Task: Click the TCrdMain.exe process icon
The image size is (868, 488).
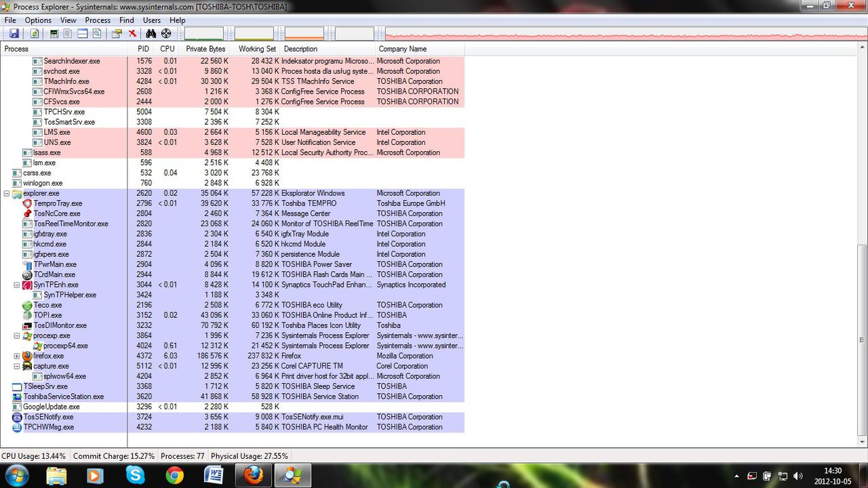Action: (x=27, y=274)
